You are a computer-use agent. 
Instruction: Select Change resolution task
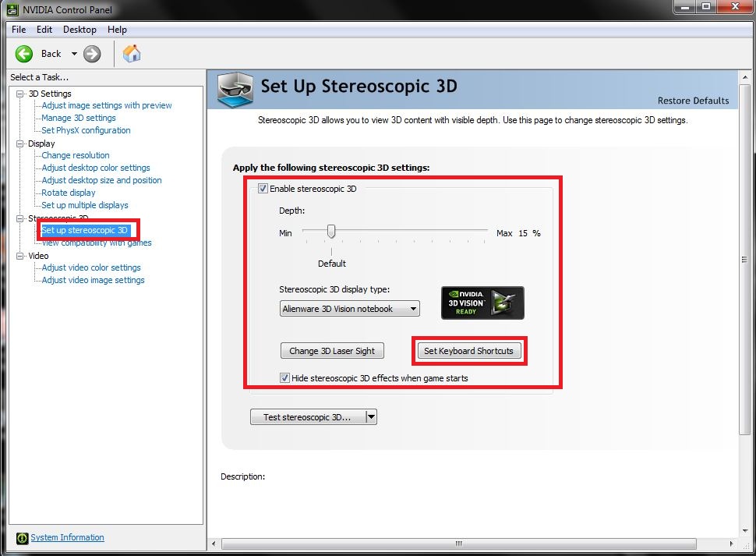click(x=76, y=155)
